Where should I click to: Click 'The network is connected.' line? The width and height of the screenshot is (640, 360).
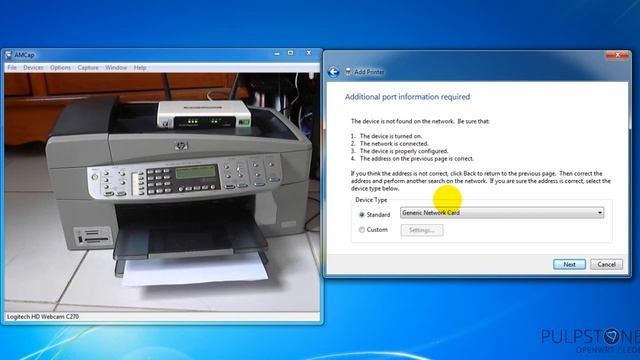point(394,144)
